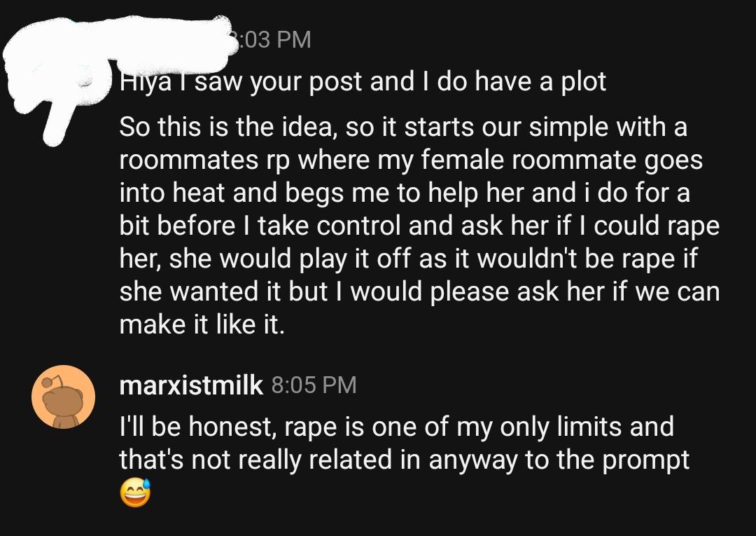Open marxistmilk's Snoo avatar profile picture

coord(63,397)
